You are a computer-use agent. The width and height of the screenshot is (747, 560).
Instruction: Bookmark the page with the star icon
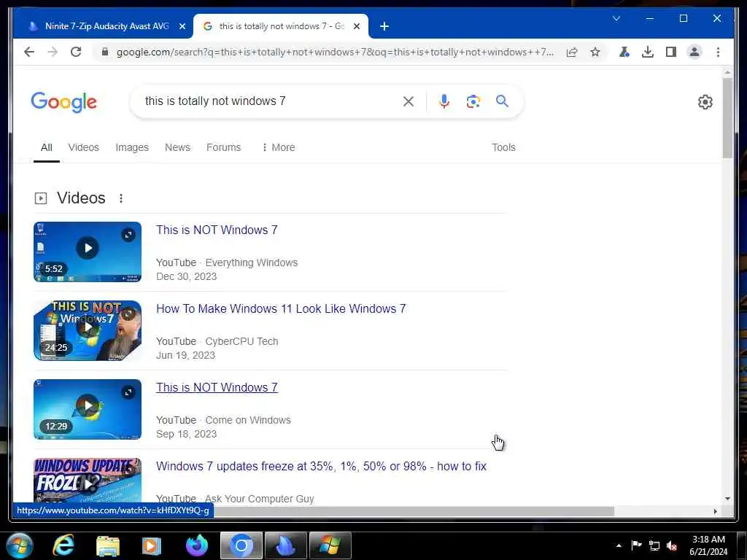pyautogui.click(x=595, y=52)
